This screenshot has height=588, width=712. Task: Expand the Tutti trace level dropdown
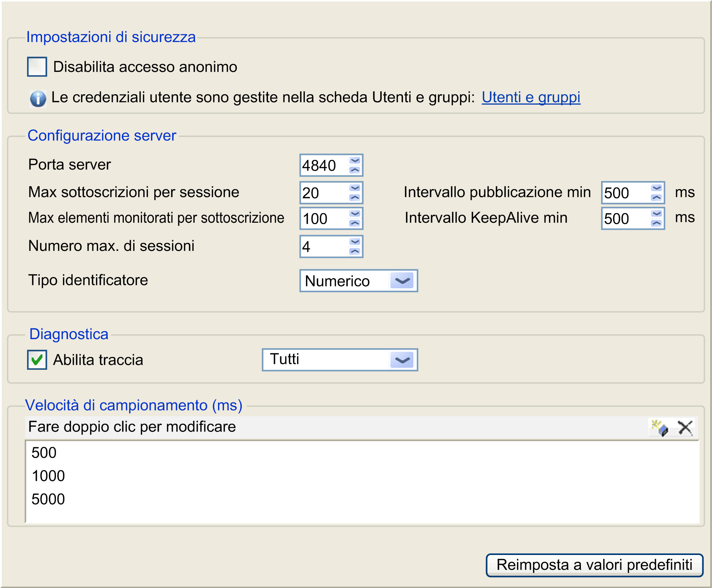(x=402, y=360)
